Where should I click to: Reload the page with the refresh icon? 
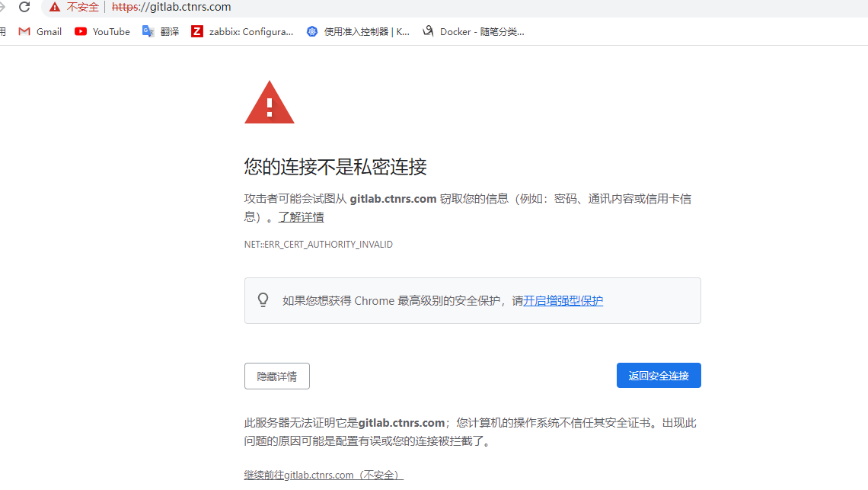[x=24, y=7]
